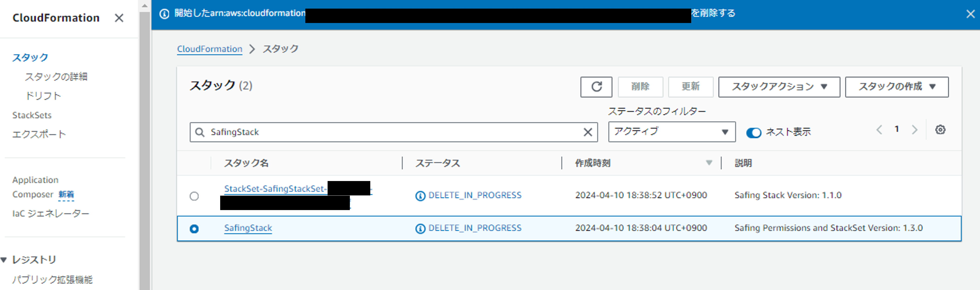Click the stack search input field
This screenshot has width=980, height=290.
(394, 132)
